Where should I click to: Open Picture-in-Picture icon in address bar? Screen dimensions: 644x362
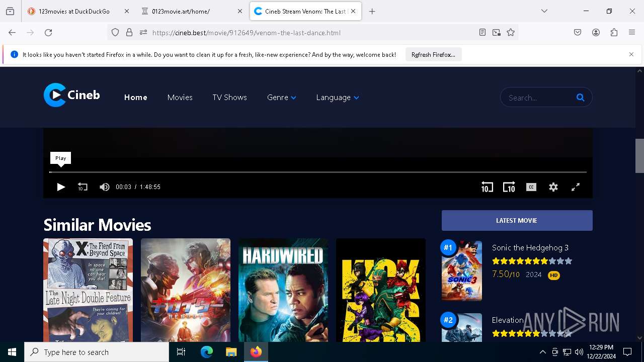pos(497,32)
